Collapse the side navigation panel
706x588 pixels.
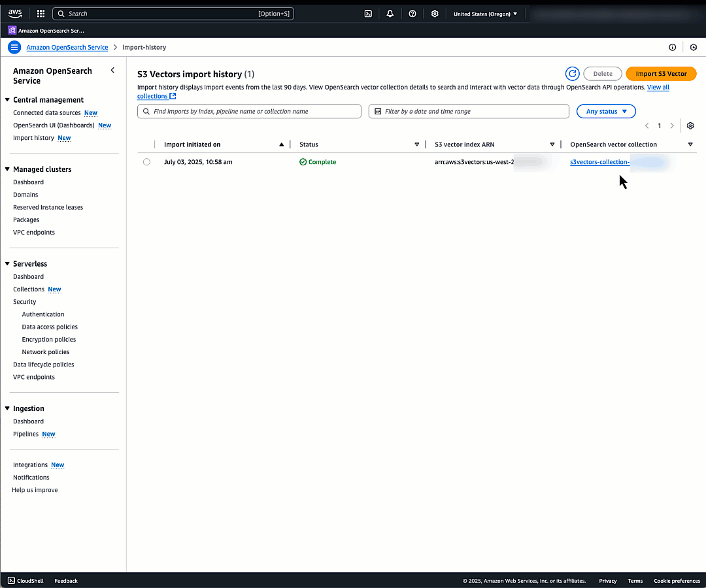112,70
